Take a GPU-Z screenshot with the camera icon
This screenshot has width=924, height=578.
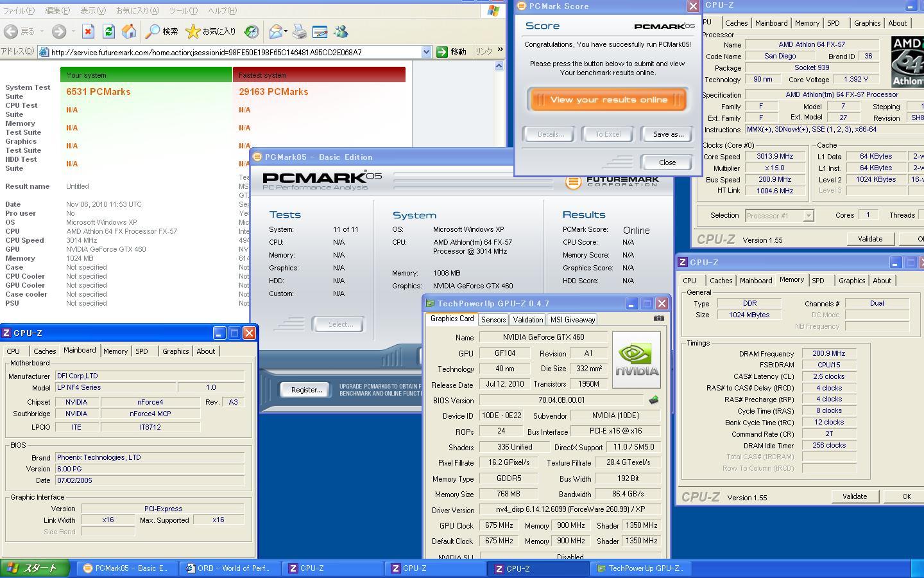659,318
